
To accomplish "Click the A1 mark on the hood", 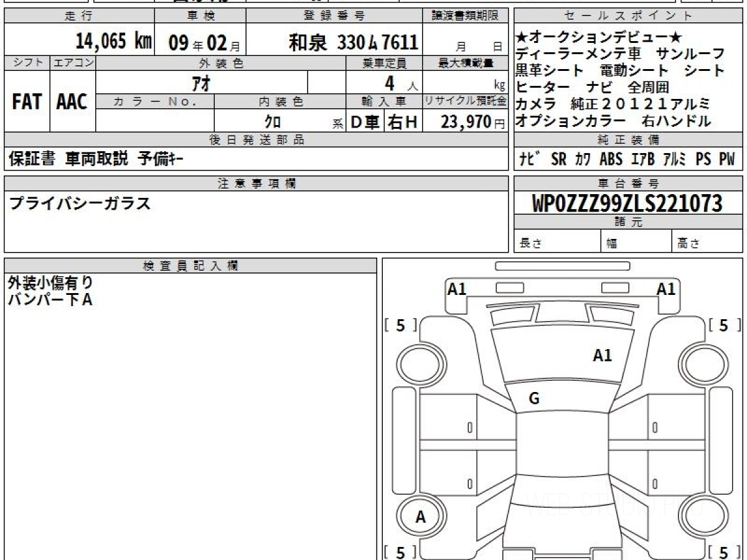I will tap(602, 355).
